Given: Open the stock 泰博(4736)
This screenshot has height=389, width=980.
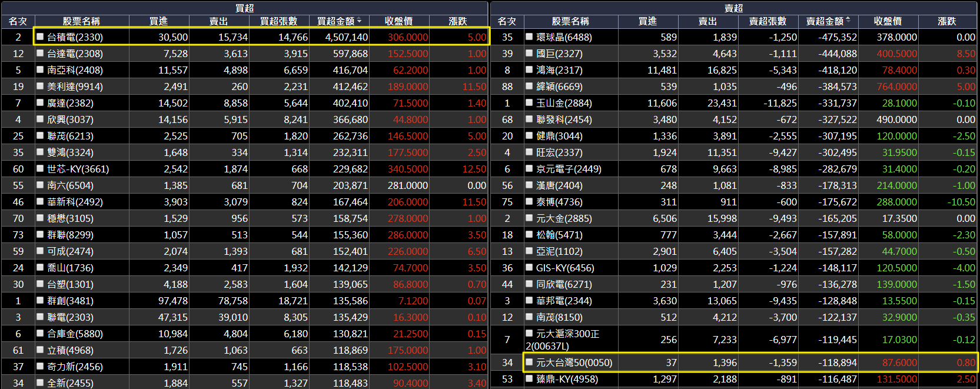Looking at the screenshot, I should 559,202.
